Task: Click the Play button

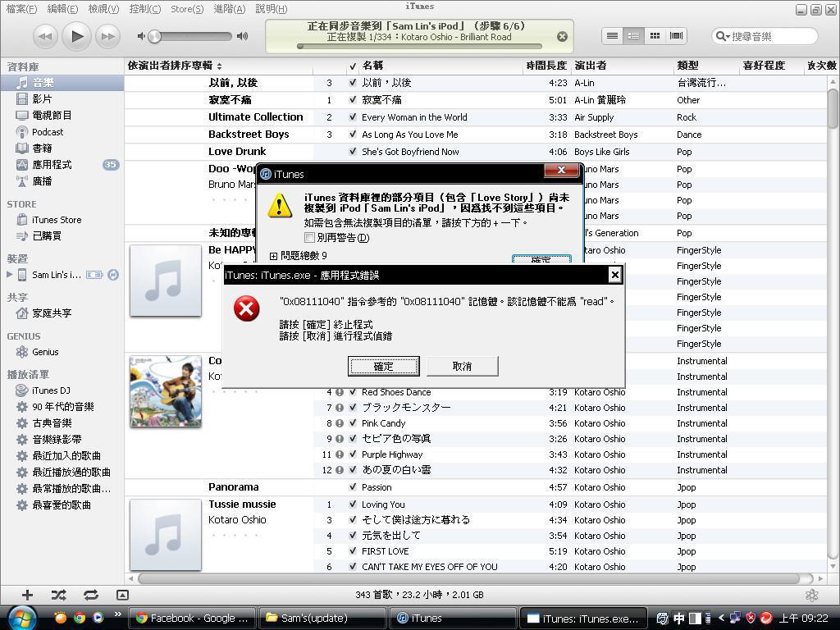Action: (76, 36)
